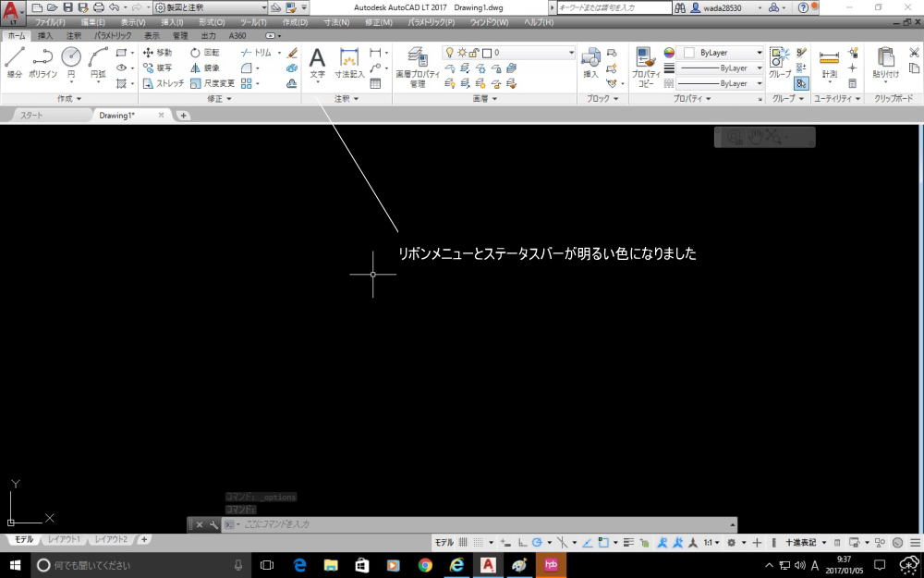Switch to the 管理 ribbon tab
924x578 pixels.
180,36
